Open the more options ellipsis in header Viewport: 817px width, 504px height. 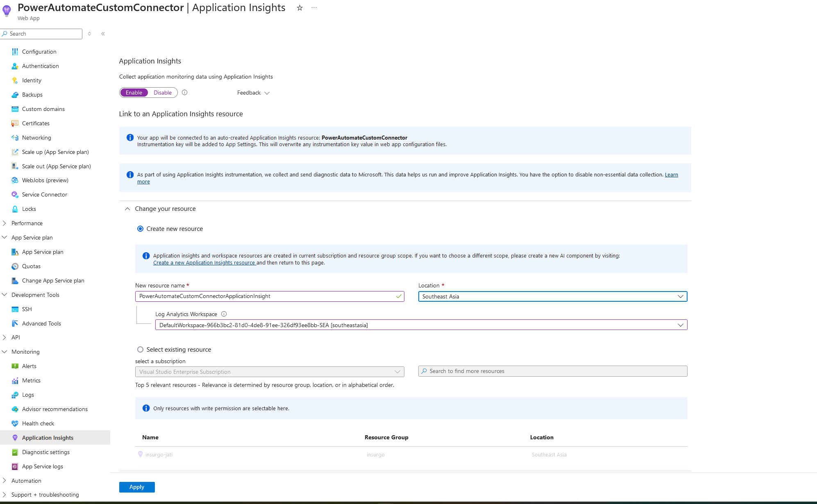pyautogui.click(x=314, y=8)
